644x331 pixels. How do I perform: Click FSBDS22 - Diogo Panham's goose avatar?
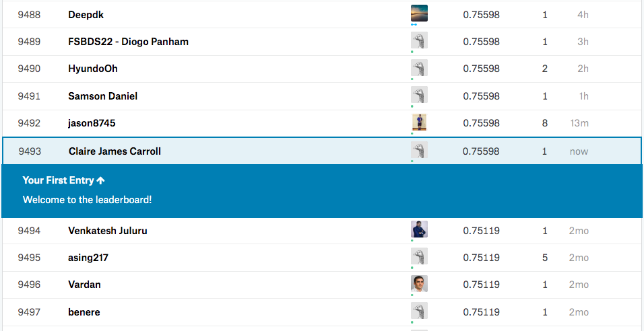(419, 40)
